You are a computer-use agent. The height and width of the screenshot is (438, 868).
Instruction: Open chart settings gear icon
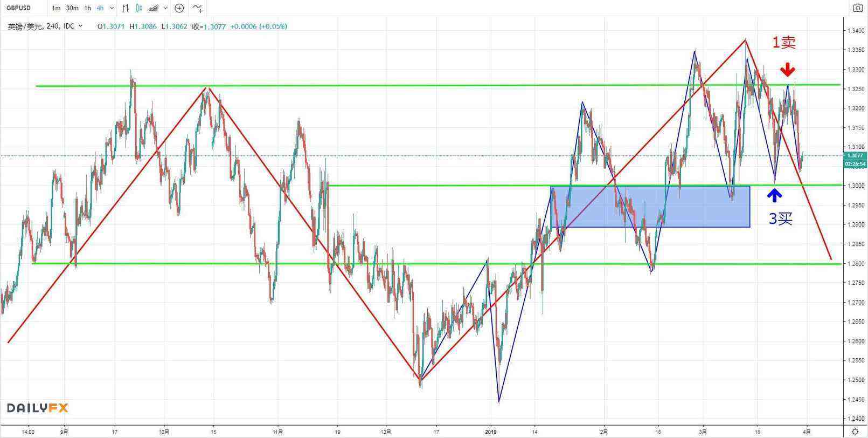tap(855, 432)
